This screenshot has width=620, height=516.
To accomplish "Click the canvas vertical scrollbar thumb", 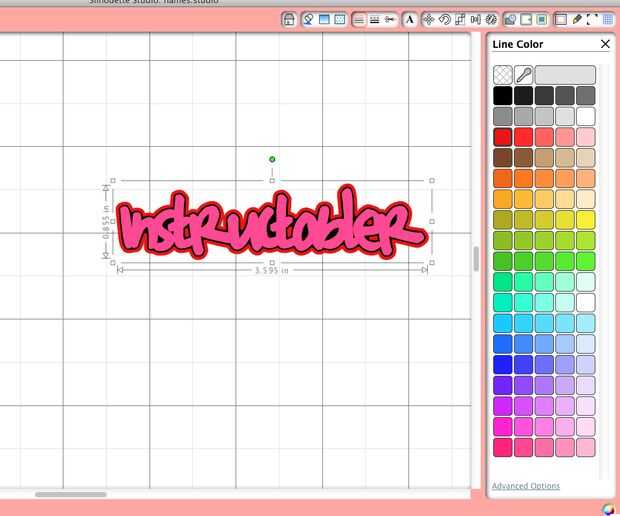I will pos(476,259).
